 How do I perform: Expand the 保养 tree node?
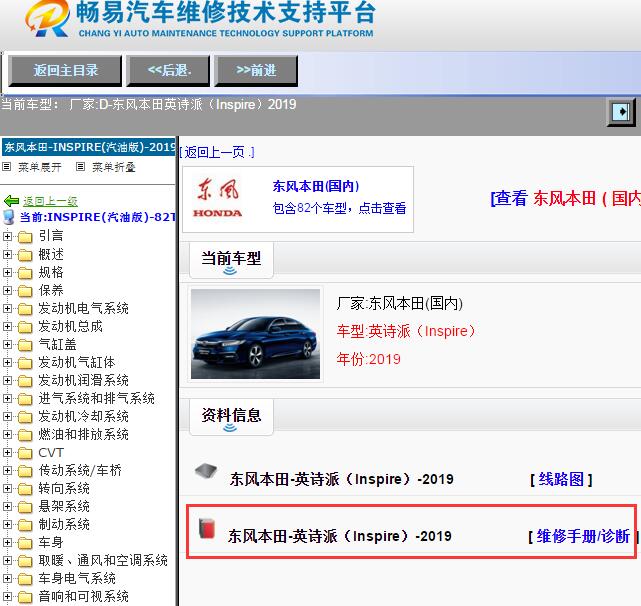click(7, 290)
